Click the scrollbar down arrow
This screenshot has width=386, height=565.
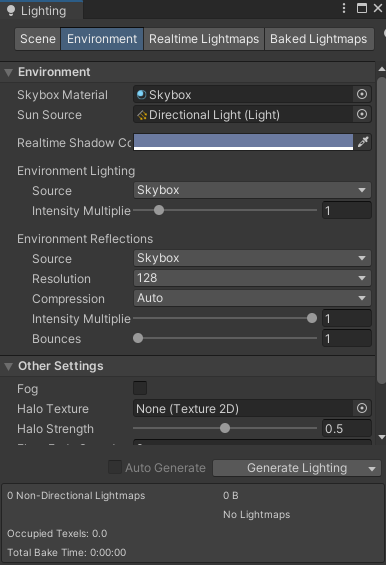click(382, 437)
